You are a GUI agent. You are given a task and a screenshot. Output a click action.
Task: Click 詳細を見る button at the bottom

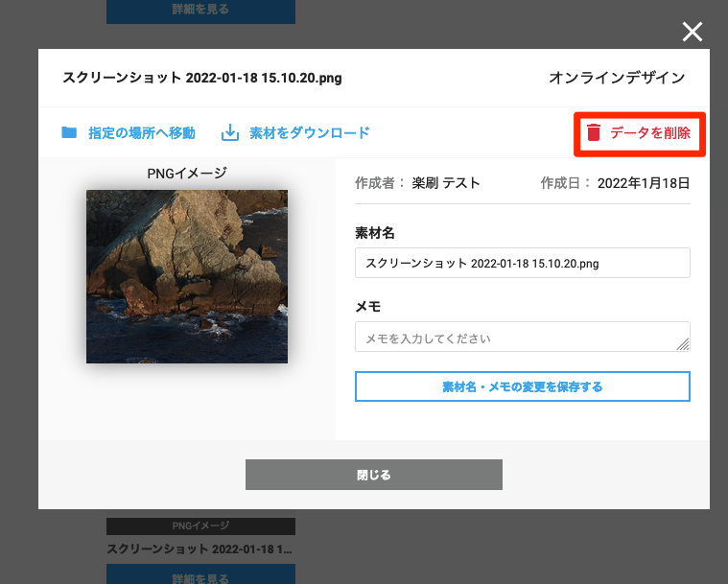pos(200,574)
